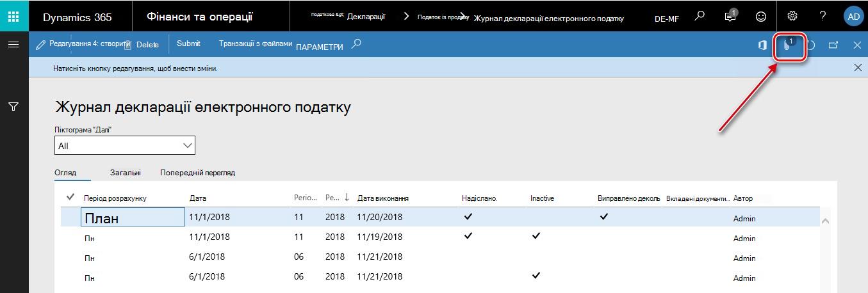Open Фінанси та операції module
The height and width of the screenshot is (293, 868).
(199, 17)
